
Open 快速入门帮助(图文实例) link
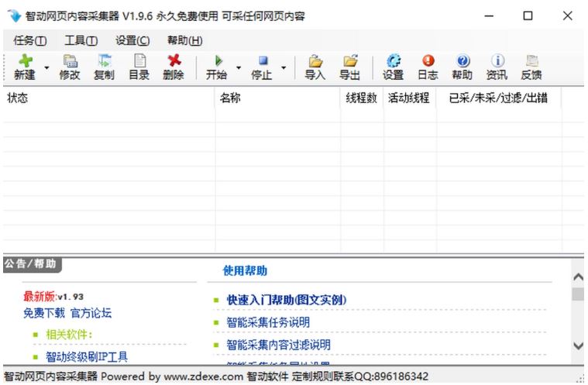[x=287, y=300]
